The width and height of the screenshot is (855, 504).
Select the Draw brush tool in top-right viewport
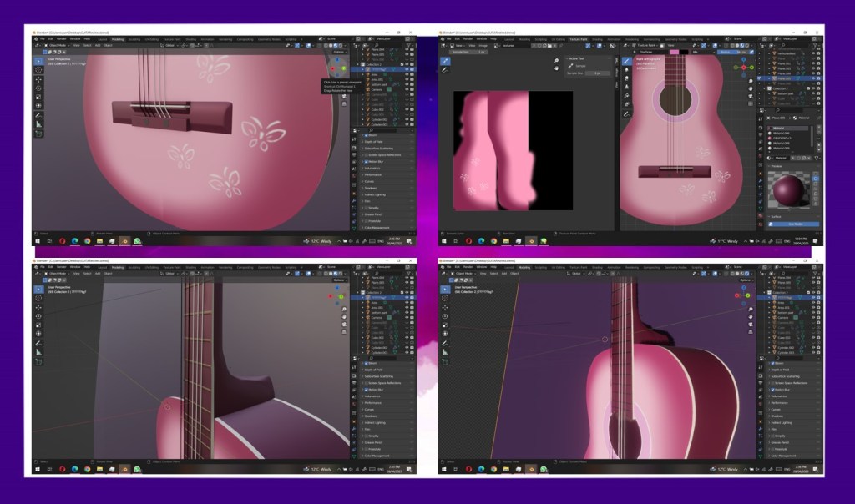coord(626,60)
